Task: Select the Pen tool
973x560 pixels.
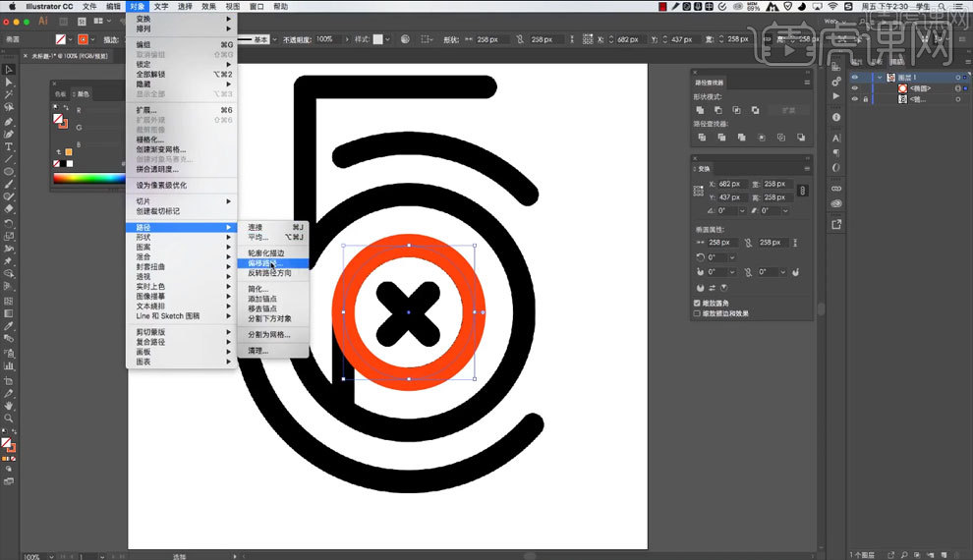Action: [x=9, y=122]
